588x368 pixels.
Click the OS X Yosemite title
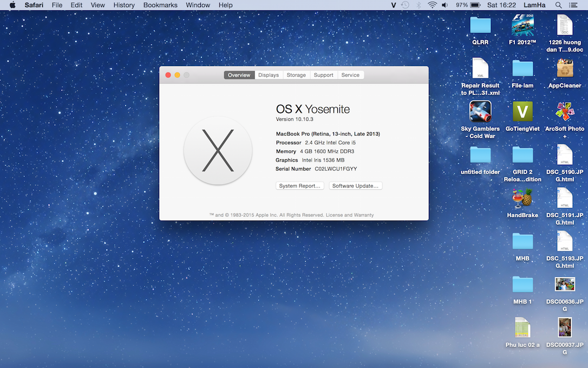(x=313, y=109)
